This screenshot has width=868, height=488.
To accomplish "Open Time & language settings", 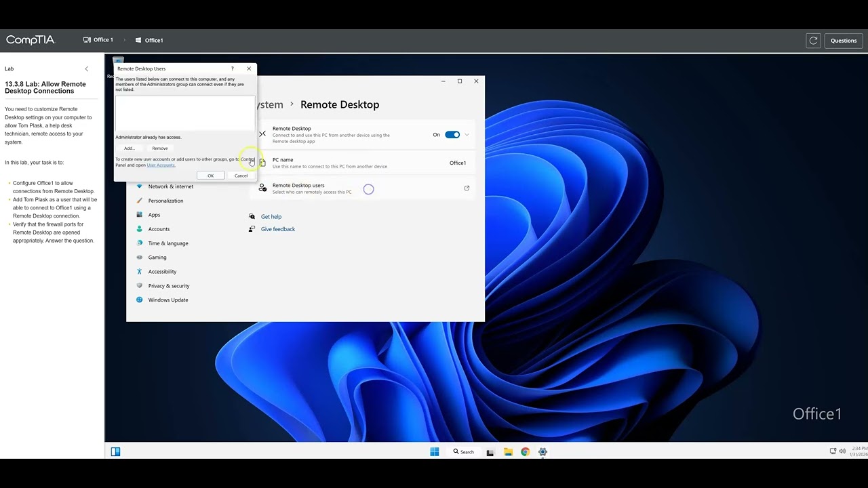I will point(168,243).
